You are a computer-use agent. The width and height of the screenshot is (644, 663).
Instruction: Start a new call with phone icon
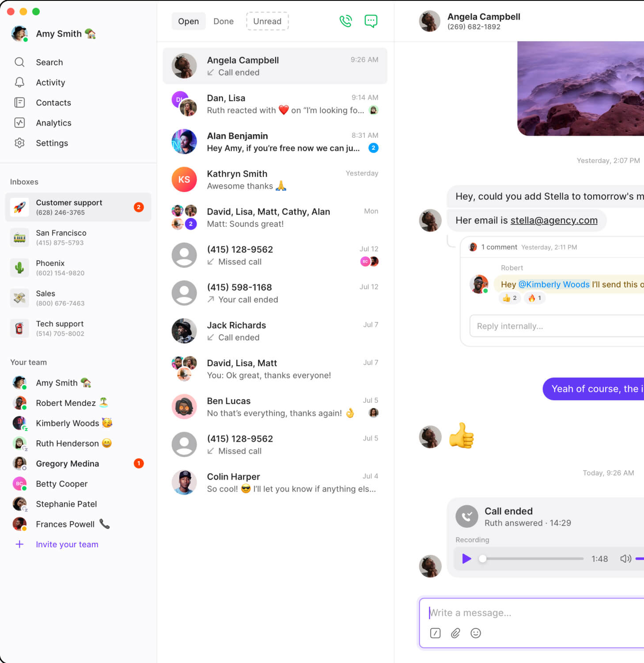(x=345, y=21)
